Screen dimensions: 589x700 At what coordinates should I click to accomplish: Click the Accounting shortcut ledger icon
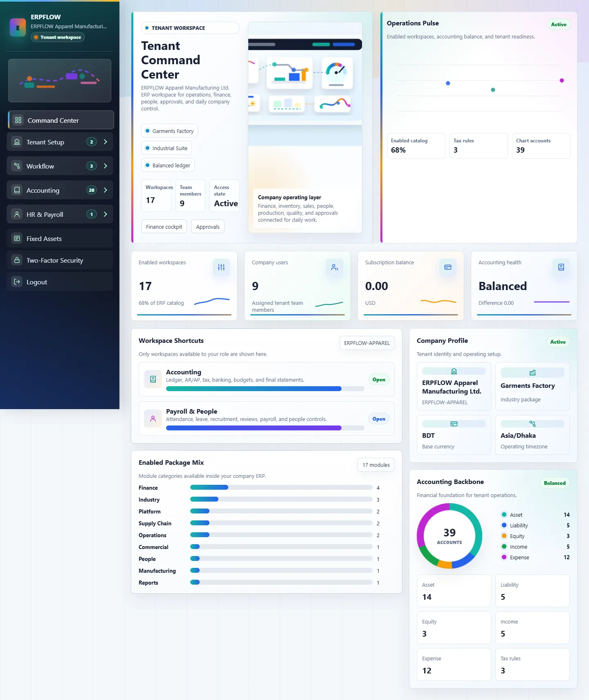tap(153, 379)
